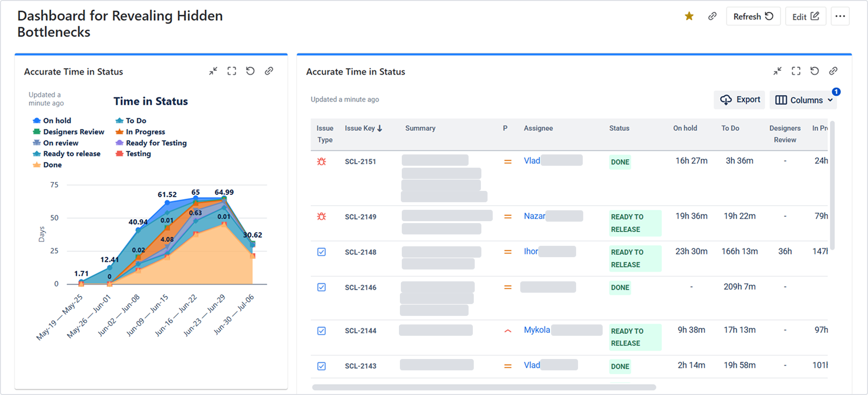Click the Status column header
This screenshot has height=395, width=868.
point(619,128)
